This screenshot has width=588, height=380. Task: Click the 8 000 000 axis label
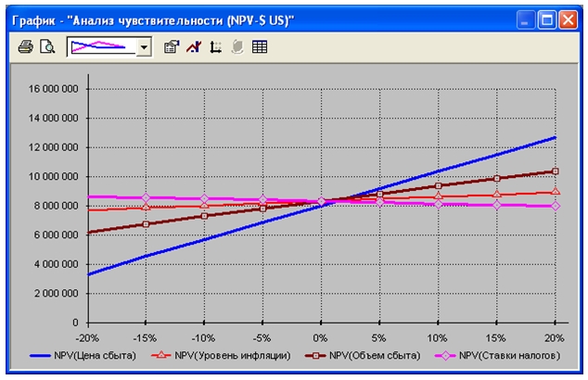point(57,206)
